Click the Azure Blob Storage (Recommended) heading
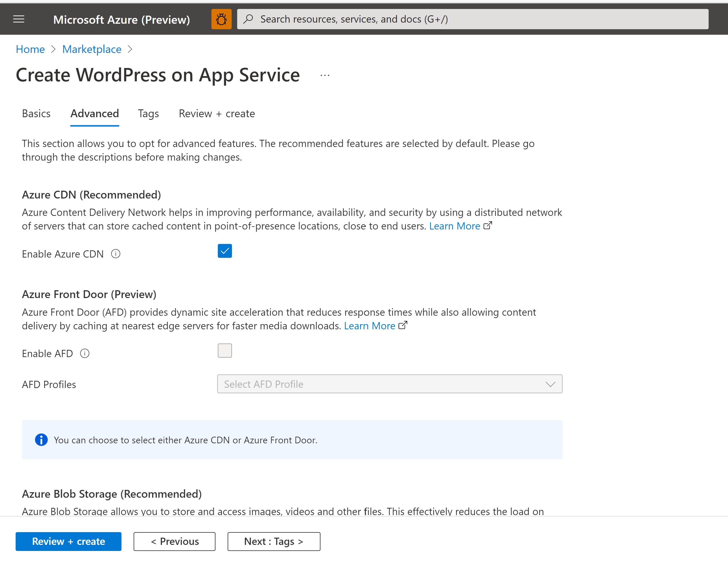The image size is (728, 566). coord(112,494)
